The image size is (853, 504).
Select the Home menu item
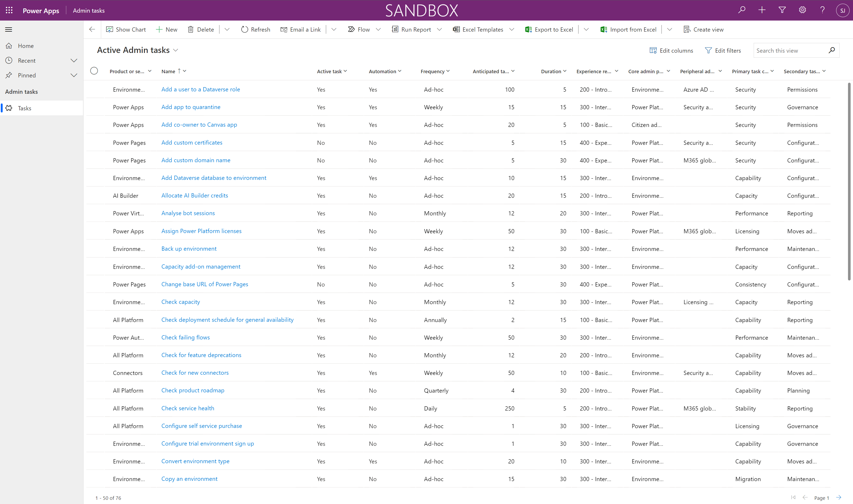pos(26,46)
